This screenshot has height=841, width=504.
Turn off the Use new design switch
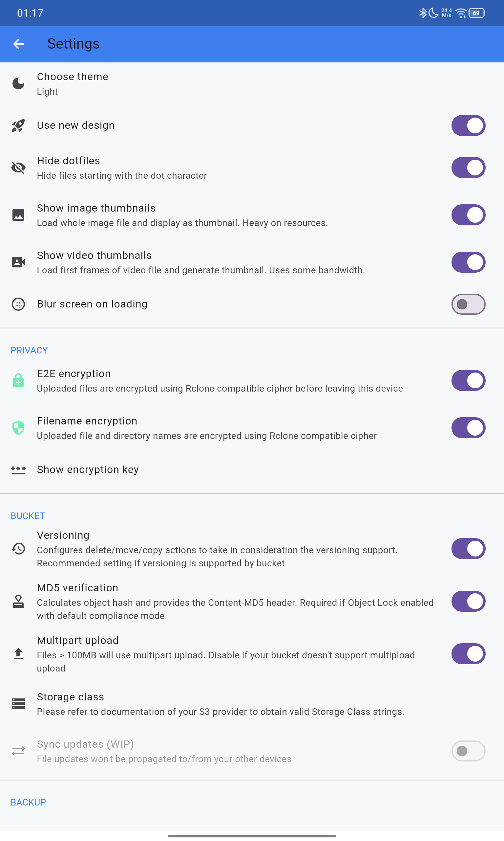(468, 125)
